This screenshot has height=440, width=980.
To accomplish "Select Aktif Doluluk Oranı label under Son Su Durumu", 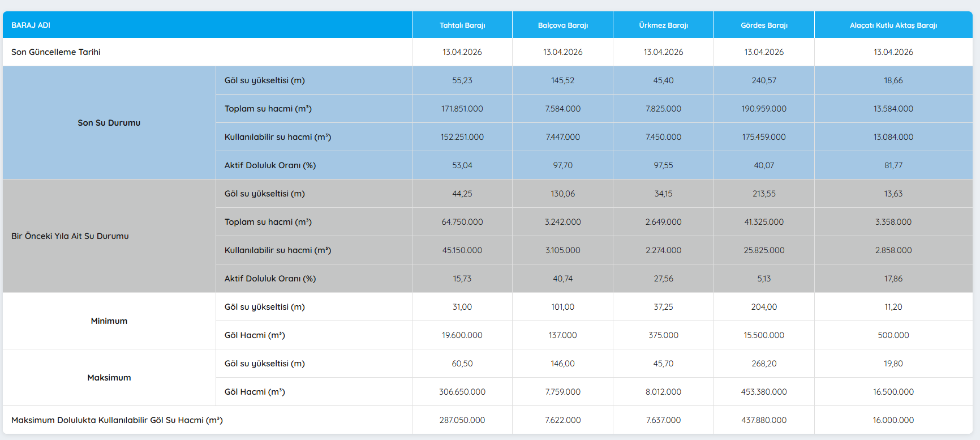I will point(270,165).
